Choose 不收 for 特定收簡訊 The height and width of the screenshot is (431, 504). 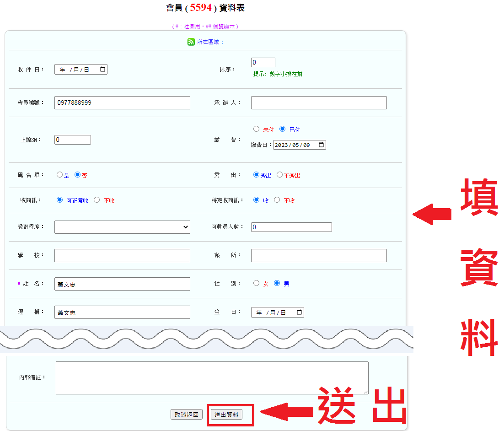click(x=277, y=200)
